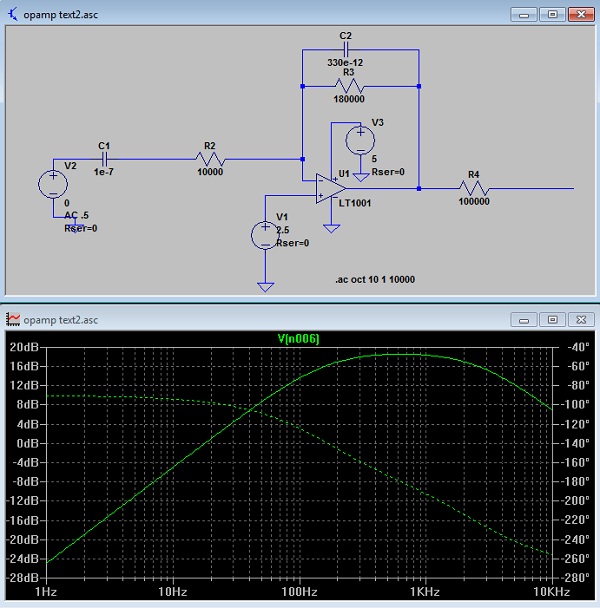
Task: Select the resistor R2 symbol
Action: pyautogui.click(x=211, y=159)
